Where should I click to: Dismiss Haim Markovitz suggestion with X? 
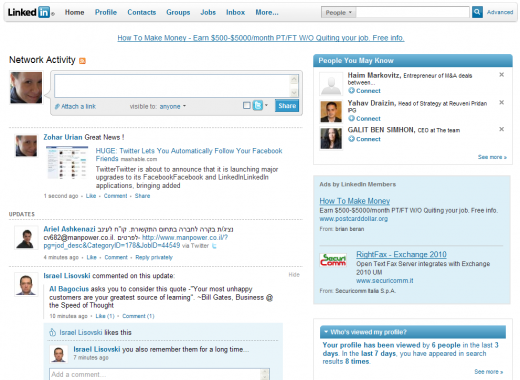pyautogui.click(x=501, y=75)
